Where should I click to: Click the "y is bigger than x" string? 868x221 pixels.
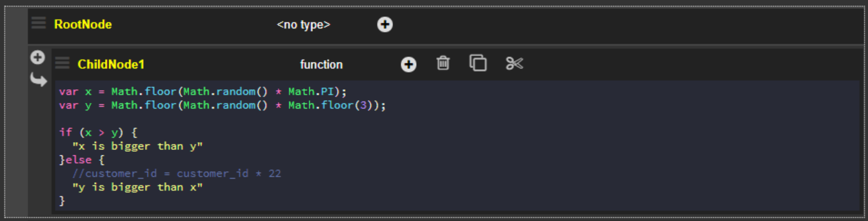tap(137, 187)
